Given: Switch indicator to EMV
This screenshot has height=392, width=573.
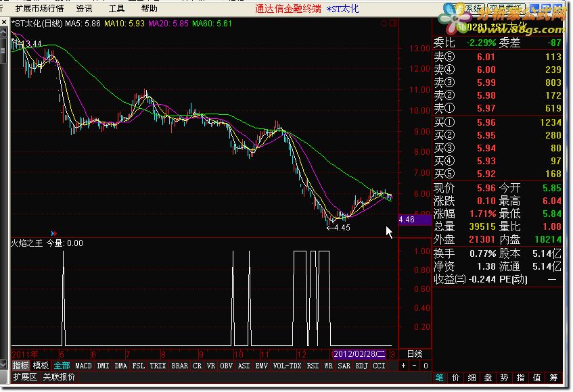Looking at the screenshot, I should coord(262,366).
